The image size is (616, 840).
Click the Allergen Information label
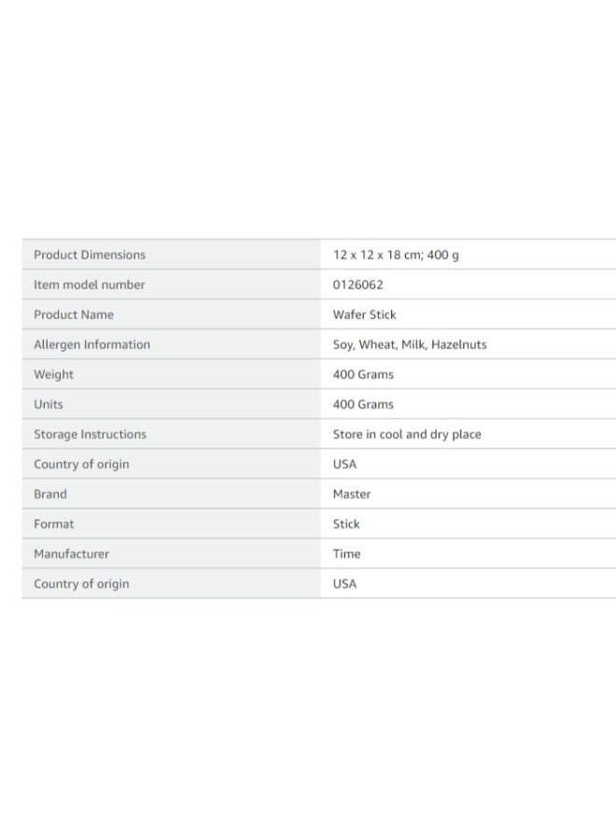click(91, 345)
